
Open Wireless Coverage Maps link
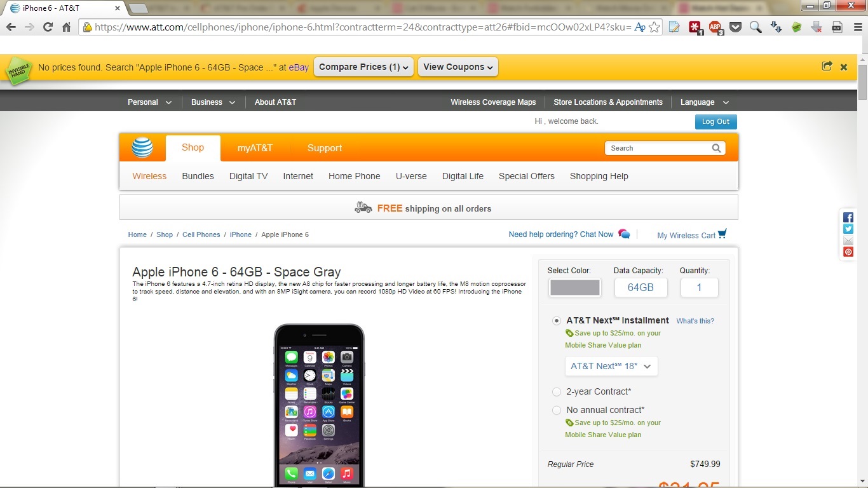tap(493, 102)
